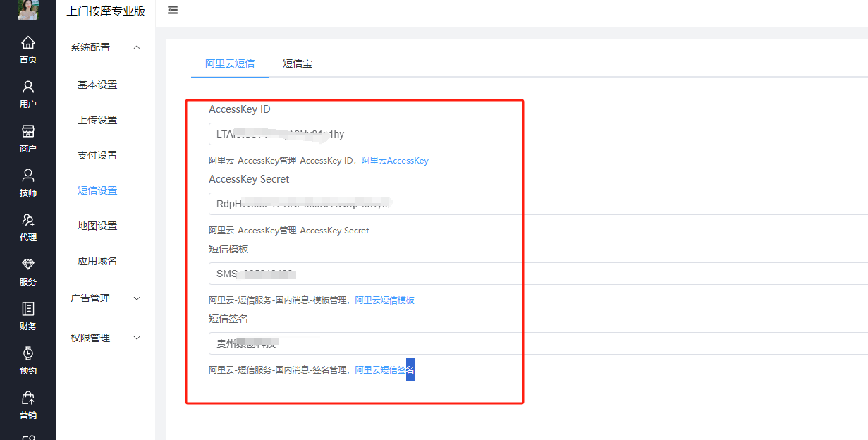Image resolution: width=868 pixels, height=440 pixels.
Task: Click the 短信签名 field label
Action: (x=228, y=319)
